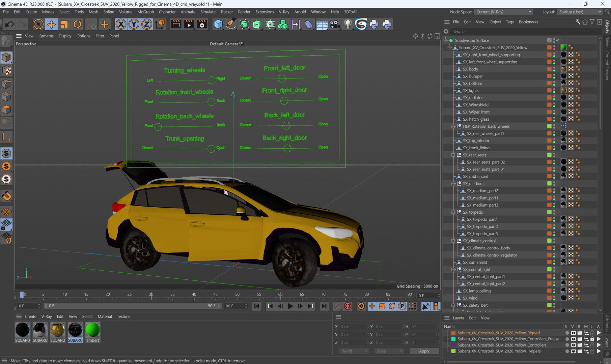Activate the Move tool

[51, 24]
